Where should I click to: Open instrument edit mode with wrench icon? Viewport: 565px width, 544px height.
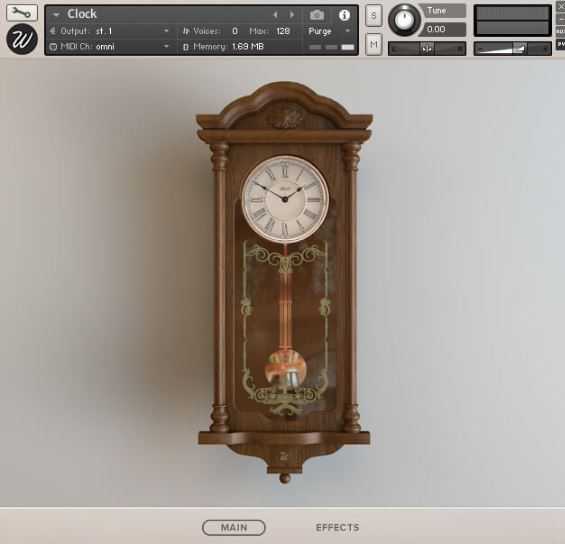click(22, 13)
